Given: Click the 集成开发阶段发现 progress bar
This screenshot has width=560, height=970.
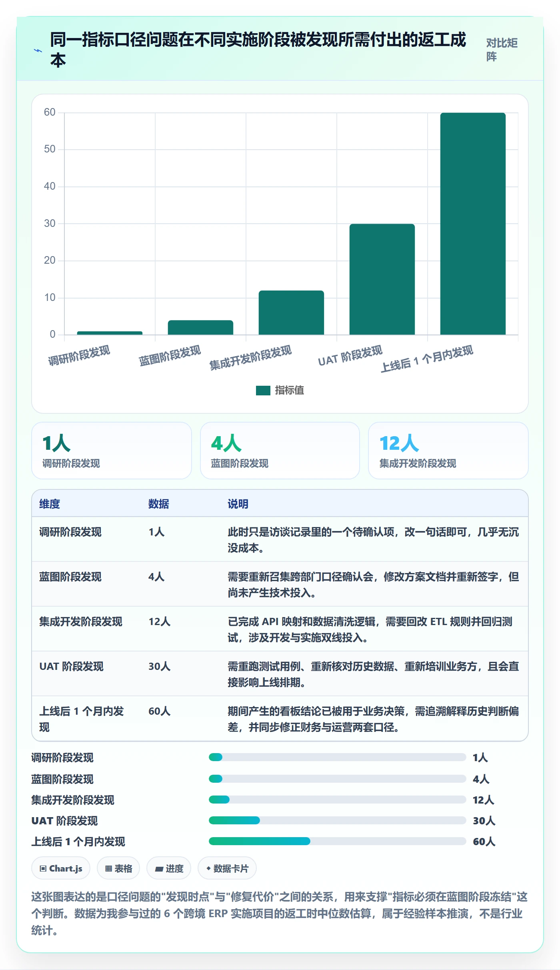Looking at the screenshot, I should [337, 800].
